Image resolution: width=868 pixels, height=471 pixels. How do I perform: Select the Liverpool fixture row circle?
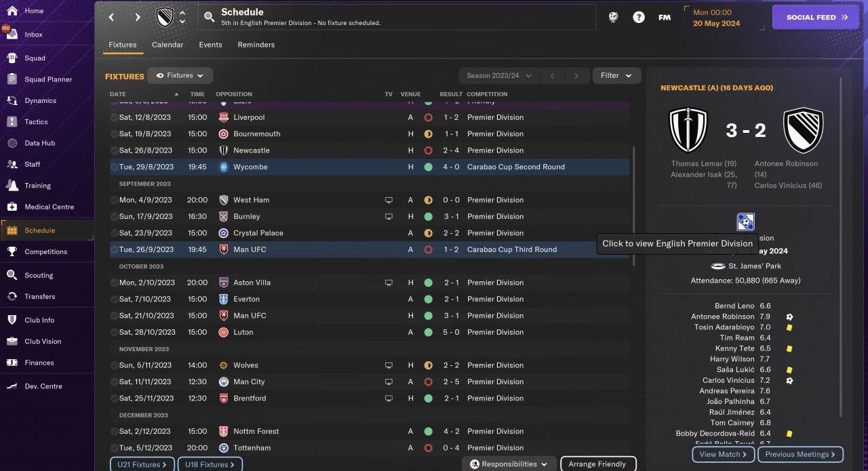point(114,117)
